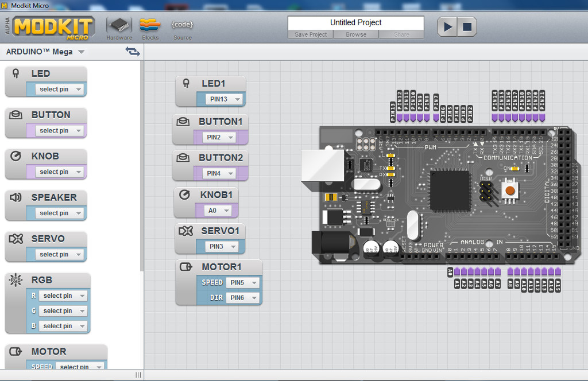Open the Hardware view
Image resolution: width=588 pixels, height=381 pixels.
[x=119, y=29]
